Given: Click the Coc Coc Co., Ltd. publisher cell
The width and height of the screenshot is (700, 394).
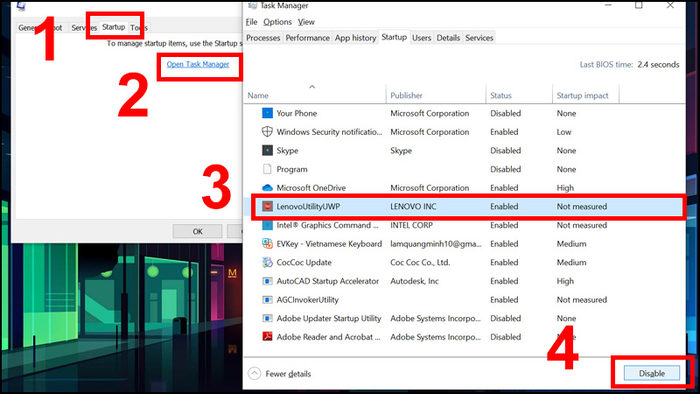Looking at the screenshot, I should coord(420,262).
